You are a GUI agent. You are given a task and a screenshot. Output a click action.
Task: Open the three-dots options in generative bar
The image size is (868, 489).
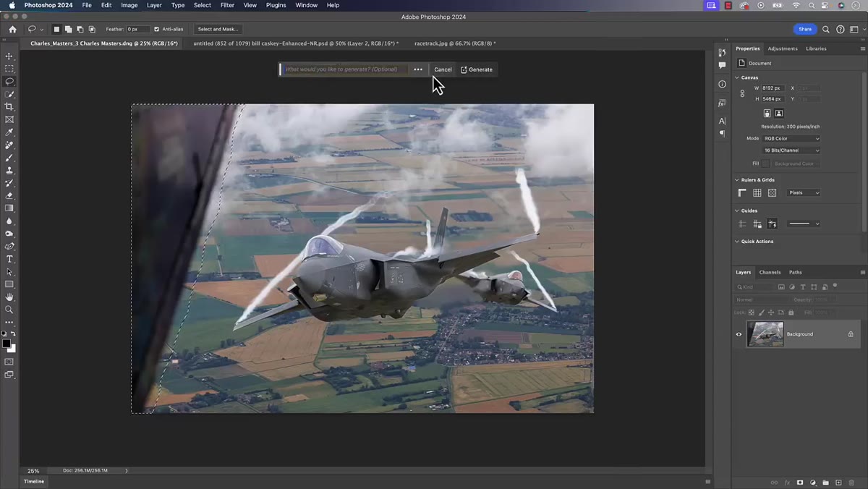point(418,69)
